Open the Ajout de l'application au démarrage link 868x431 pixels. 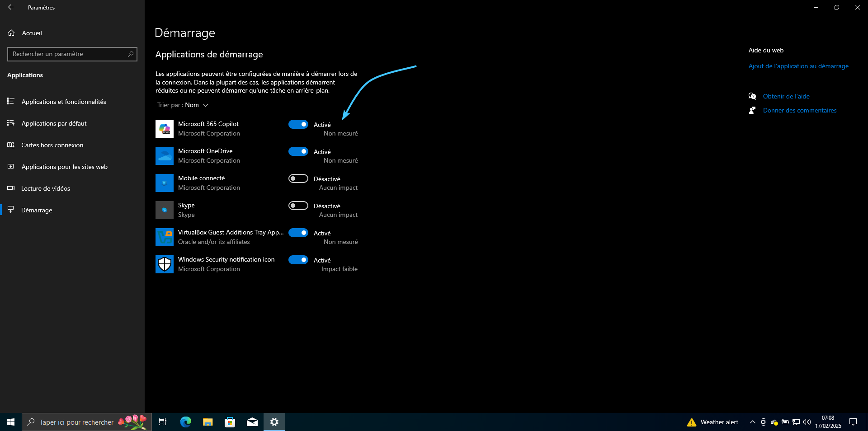click(x=798, y=66)
